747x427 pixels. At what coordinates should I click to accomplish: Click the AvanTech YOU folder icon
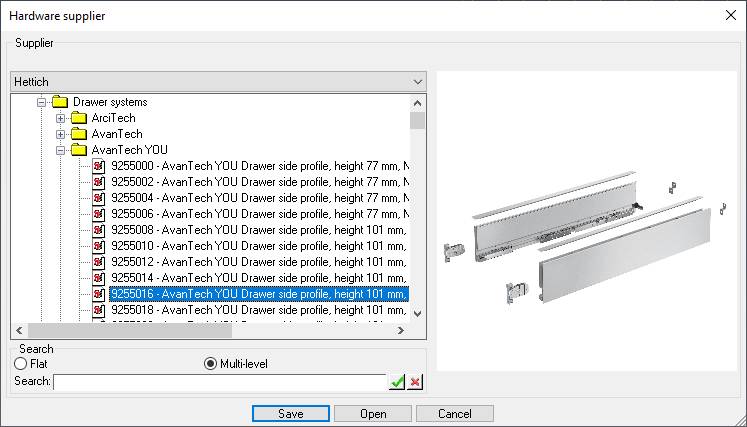point(79,150)
